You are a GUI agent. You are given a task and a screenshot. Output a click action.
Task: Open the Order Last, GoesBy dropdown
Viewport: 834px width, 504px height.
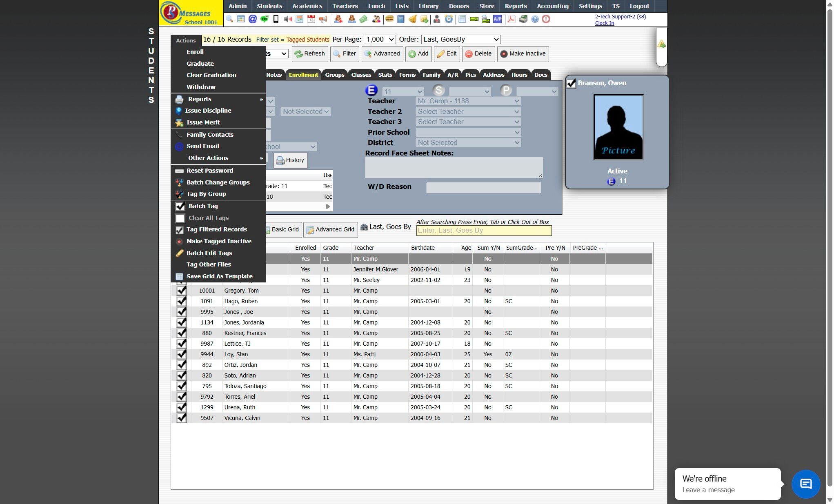(461, 40)
